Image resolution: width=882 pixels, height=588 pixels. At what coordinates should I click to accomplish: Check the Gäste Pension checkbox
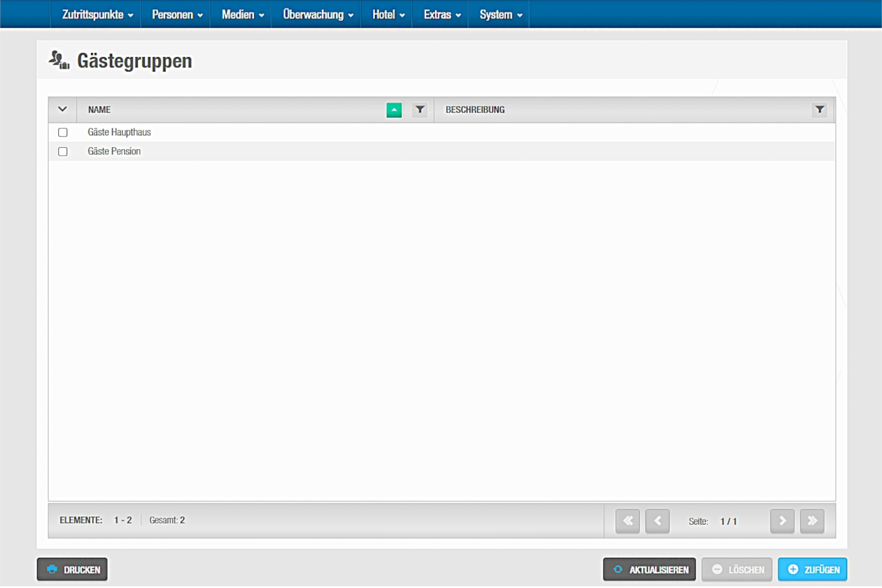63,152
